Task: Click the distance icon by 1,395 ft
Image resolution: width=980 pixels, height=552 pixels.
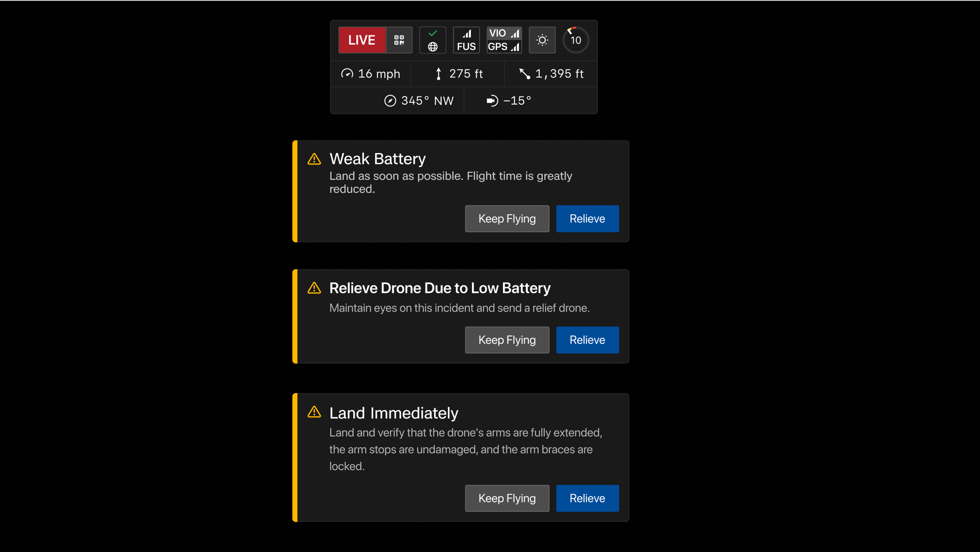Action: [x=525, y=74]
